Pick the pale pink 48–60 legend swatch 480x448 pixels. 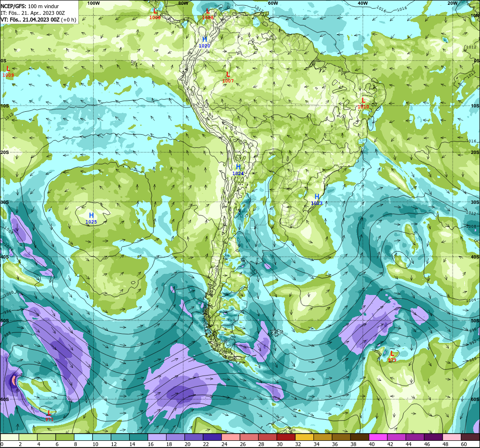[x=452, y=437]
